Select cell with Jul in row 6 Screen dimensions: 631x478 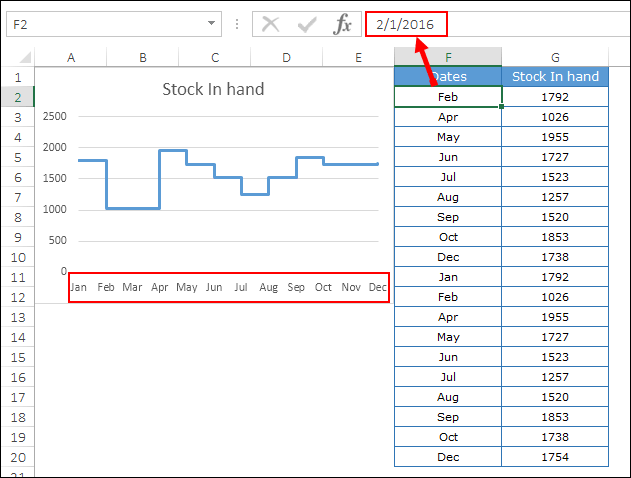pyautogui.click(x=448, y=177)
